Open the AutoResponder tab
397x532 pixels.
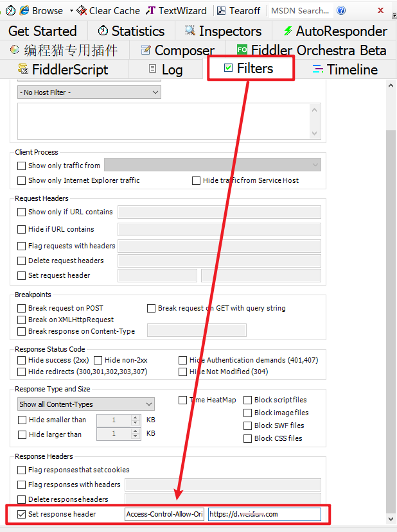point(335,31)
